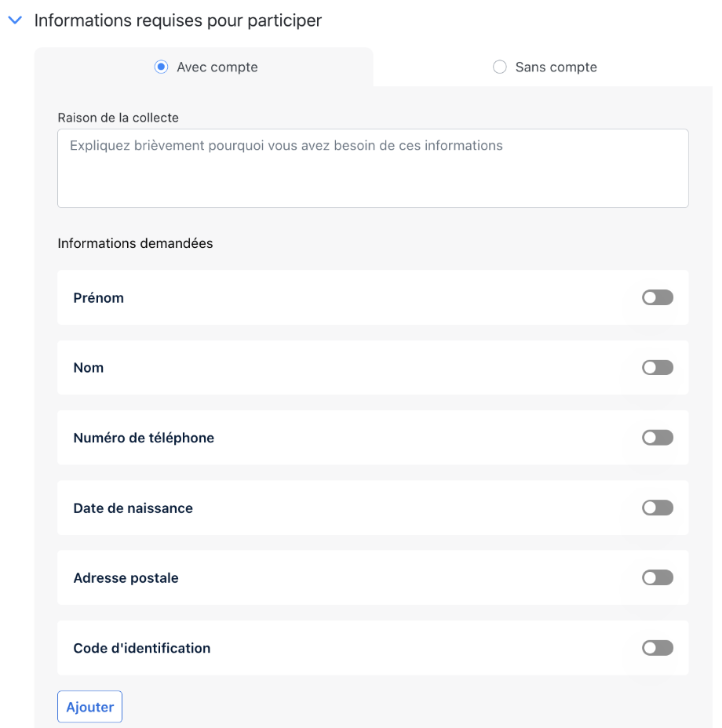Click the Prénom row label
Viewport: 722px width, 728px height.
point(98,298)
